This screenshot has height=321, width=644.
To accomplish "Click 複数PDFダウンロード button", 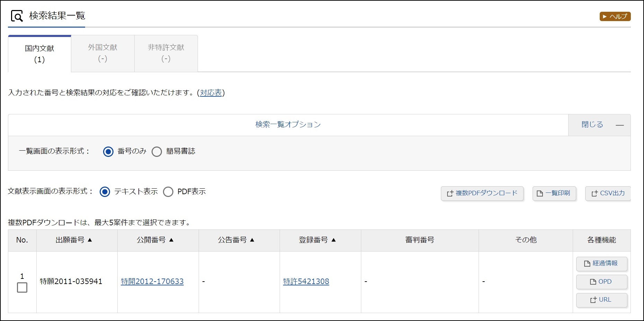I will (x=482, y=193).
